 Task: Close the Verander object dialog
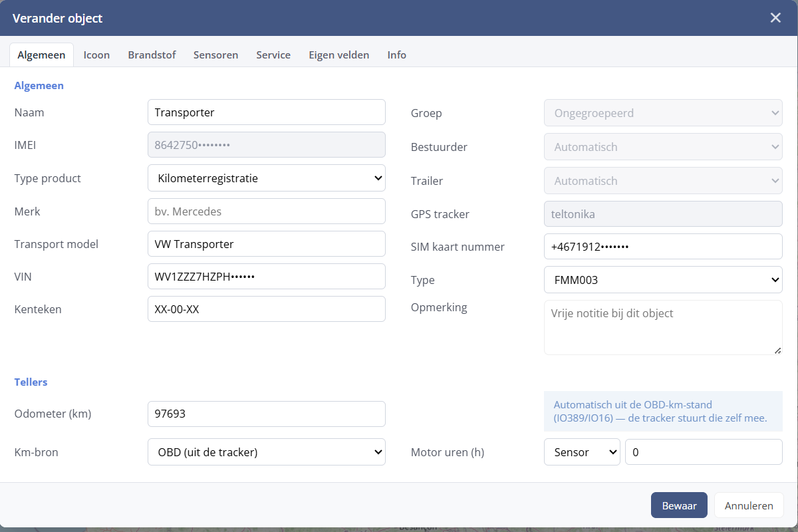click(x=775, y=18)
